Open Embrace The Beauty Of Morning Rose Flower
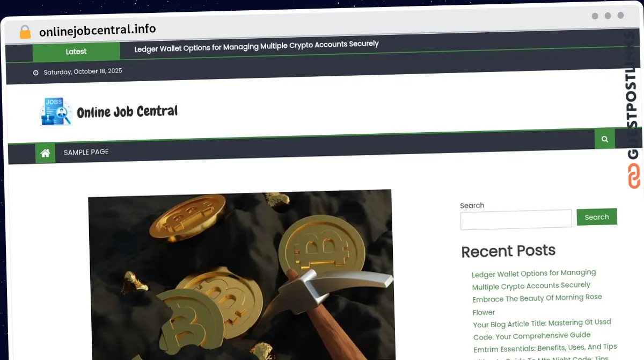 (537, 305)
